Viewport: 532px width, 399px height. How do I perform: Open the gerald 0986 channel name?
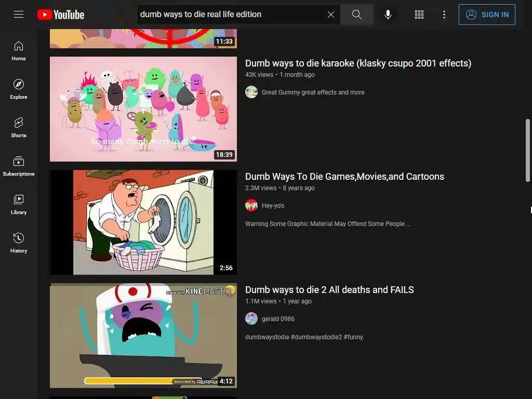coord(278,319)
